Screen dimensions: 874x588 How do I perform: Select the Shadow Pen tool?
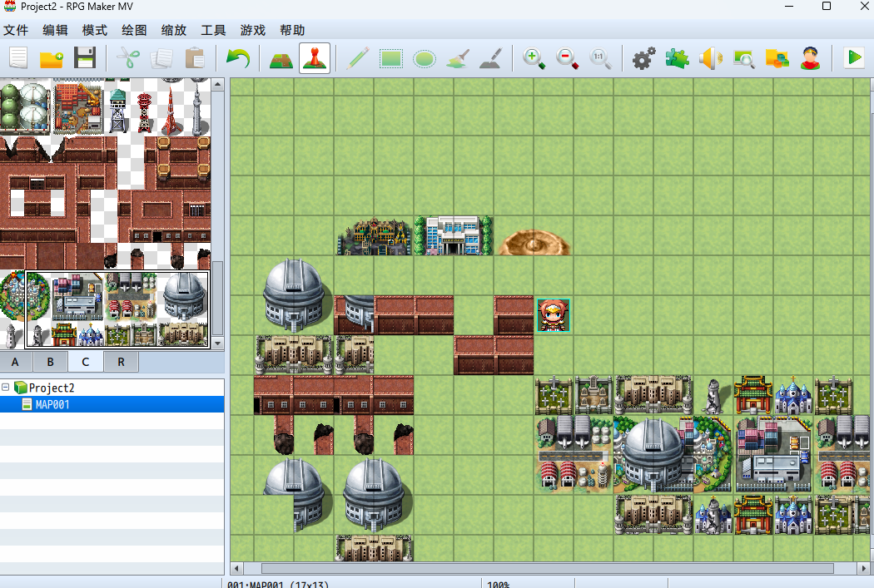pos(491,58)
